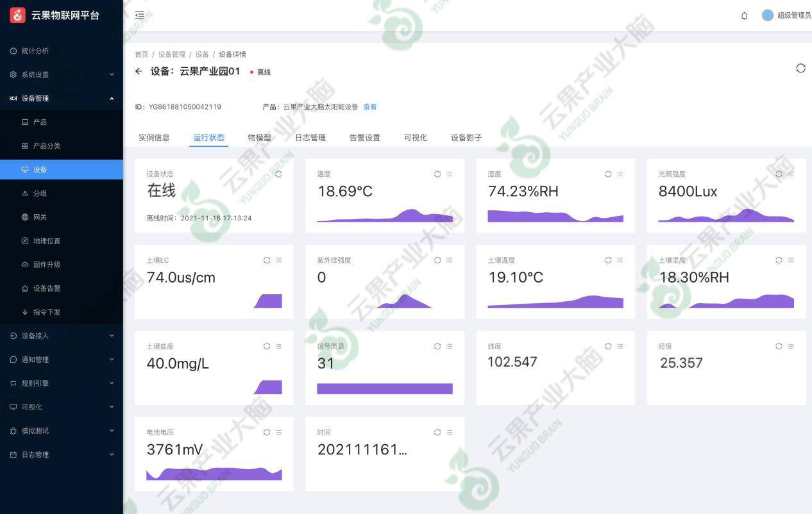Switch to the 物模型 tab
812x514 pixels.
pyautogui.click(x=260, y=137)
